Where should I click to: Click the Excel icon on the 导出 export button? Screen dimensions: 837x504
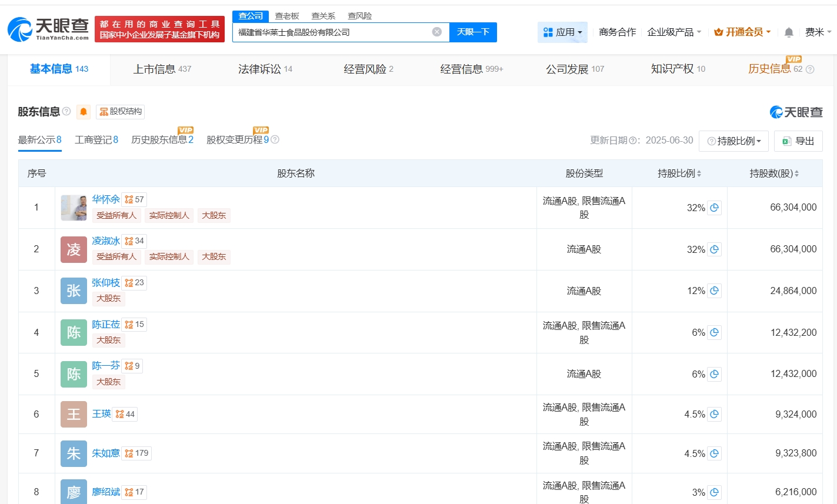pyautogui.click(x=786, y=141)
